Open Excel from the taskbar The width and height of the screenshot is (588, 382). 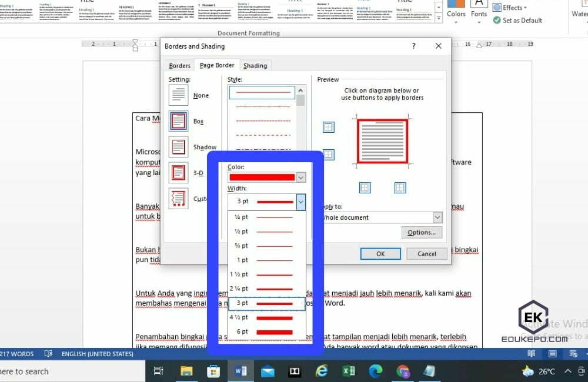349,371
